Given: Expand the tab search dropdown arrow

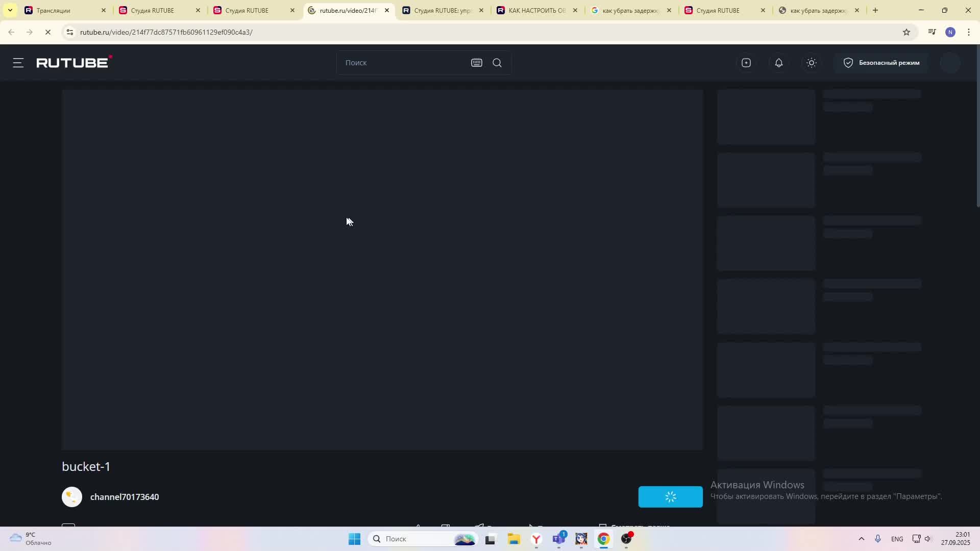Looking at the screenshot, I should (10, 10).
